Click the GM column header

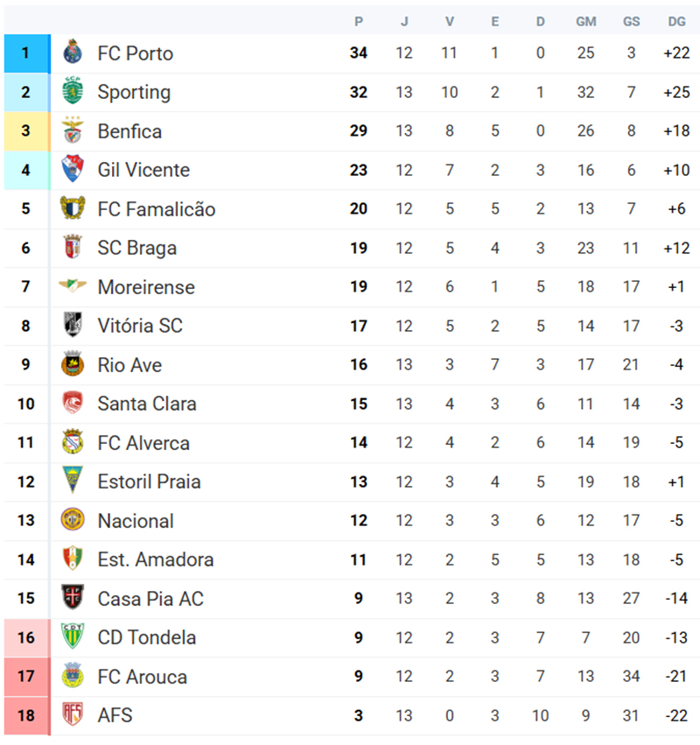point(585,21)
